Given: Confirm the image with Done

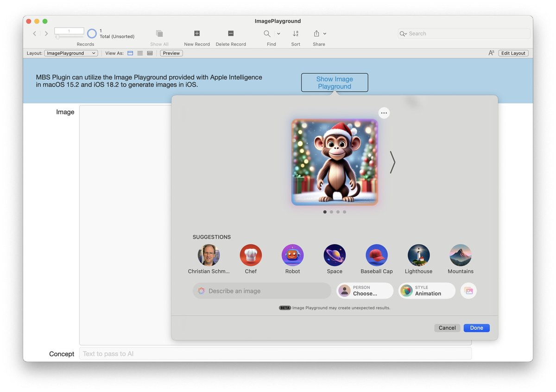Looking at the screenshot, I should (x=476, y=328).
